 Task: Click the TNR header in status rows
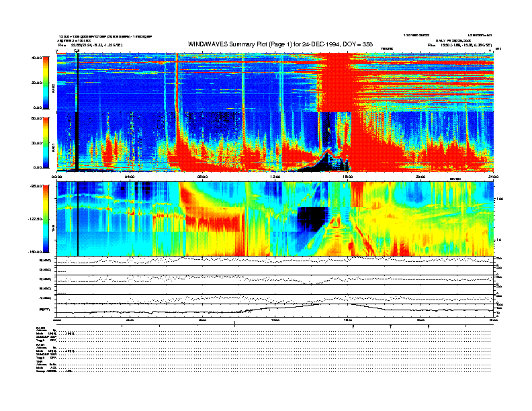38,361
